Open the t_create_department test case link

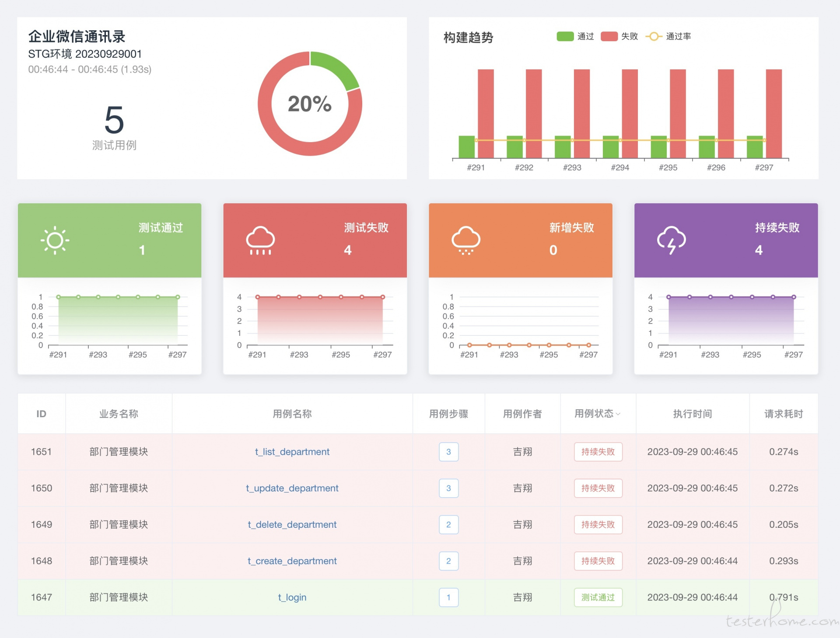coord(292,561)
